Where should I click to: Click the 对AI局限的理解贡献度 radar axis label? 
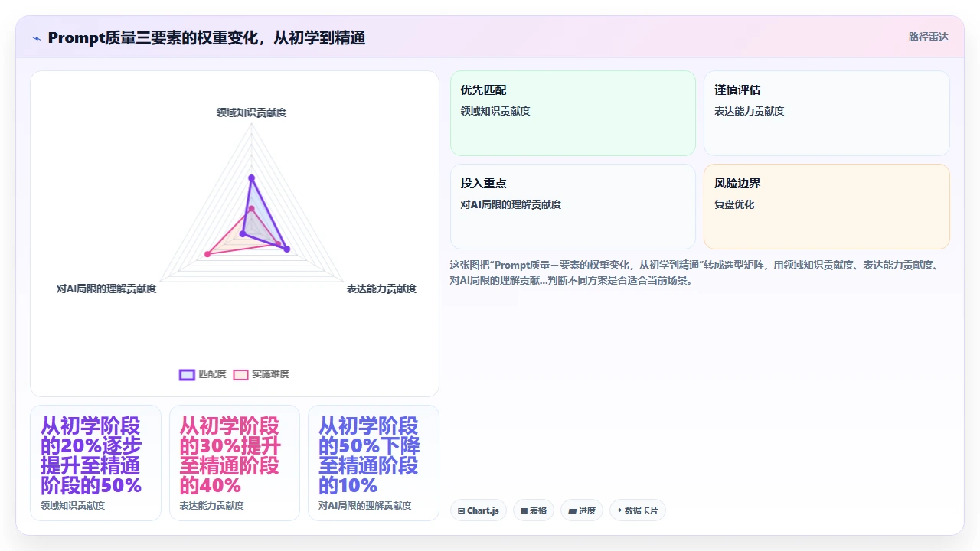tap(106, 289)
